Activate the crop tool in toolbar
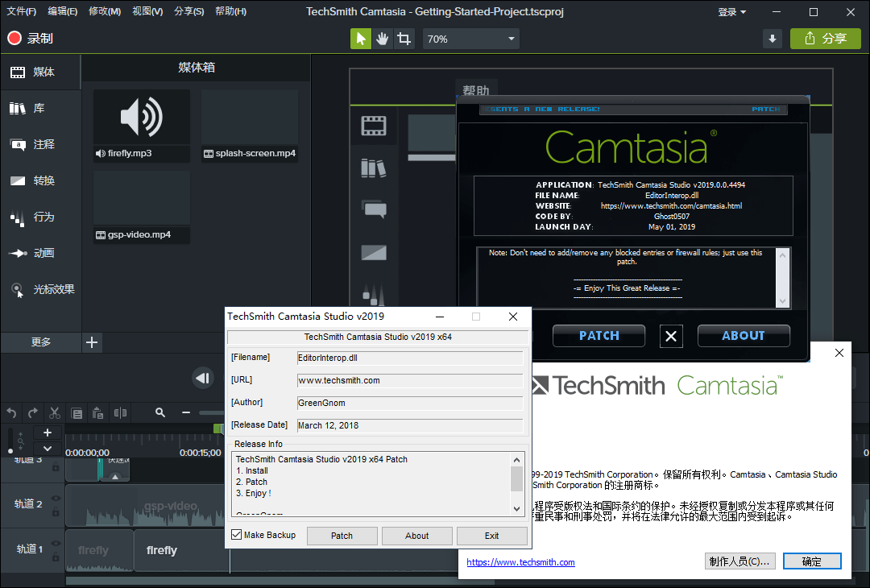Screen dimensions: 870x588 404,39
